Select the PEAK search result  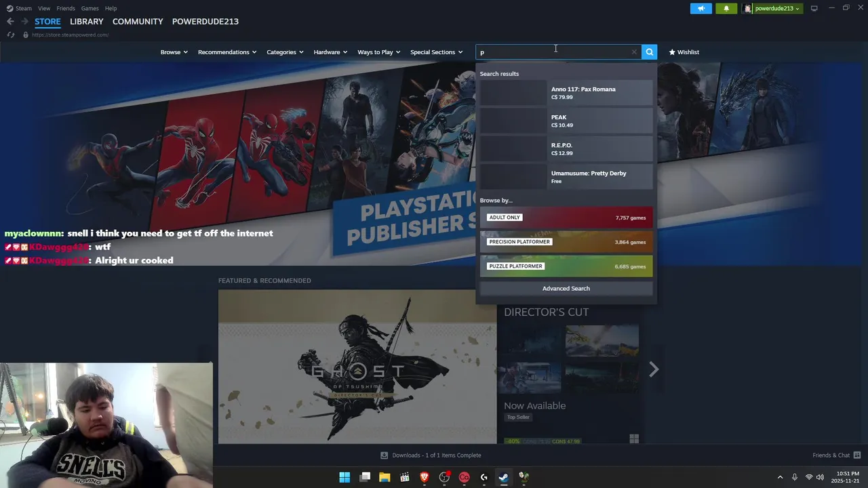click(566, 121)
